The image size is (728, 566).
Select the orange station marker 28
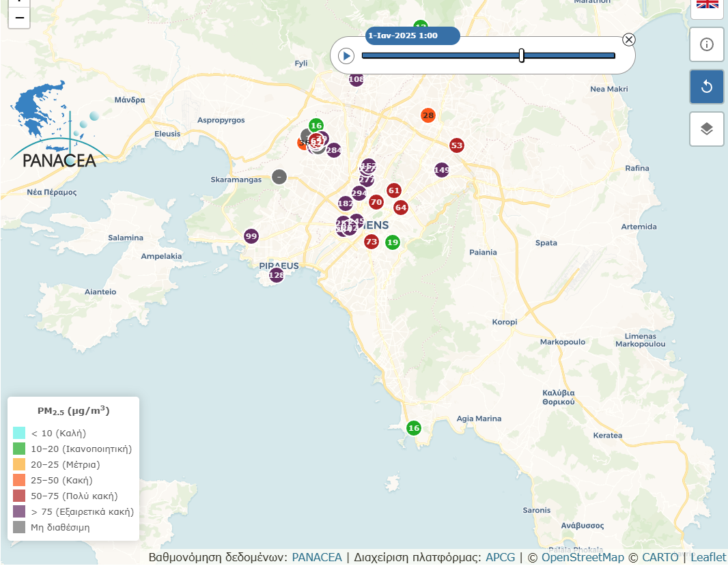[428, 115]
